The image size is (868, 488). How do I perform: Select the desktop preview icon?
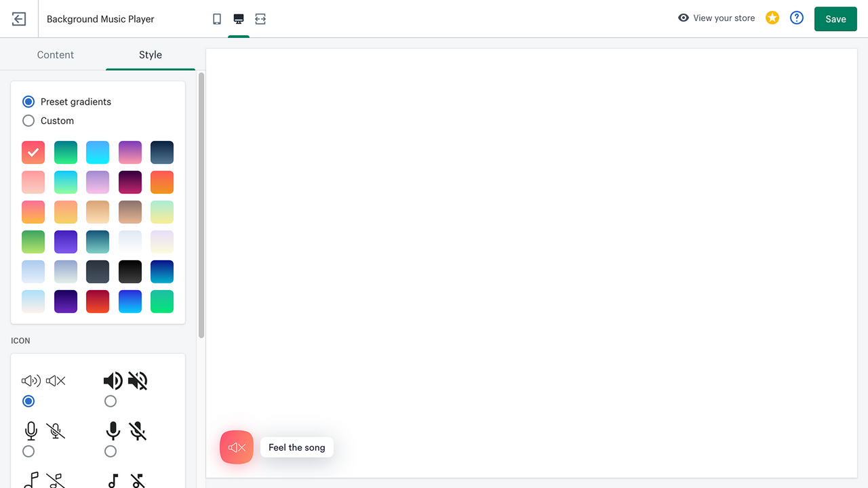[239, 19]
